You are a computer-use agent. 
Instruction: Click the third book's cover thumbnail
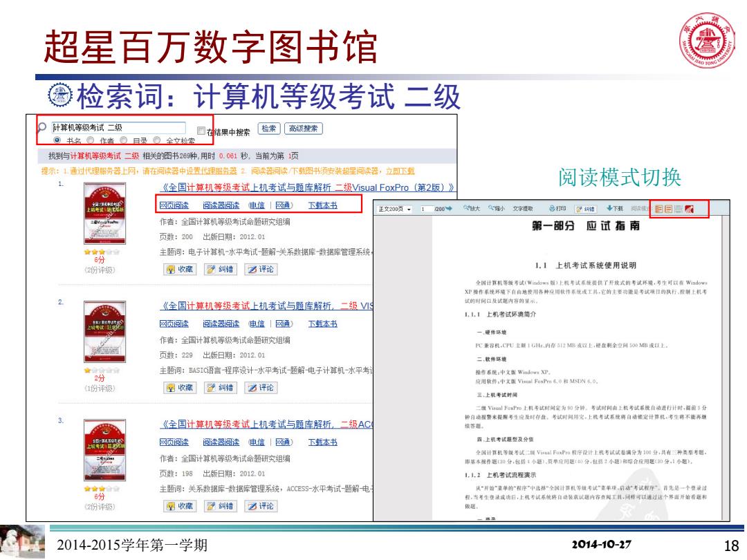point(105,450)
